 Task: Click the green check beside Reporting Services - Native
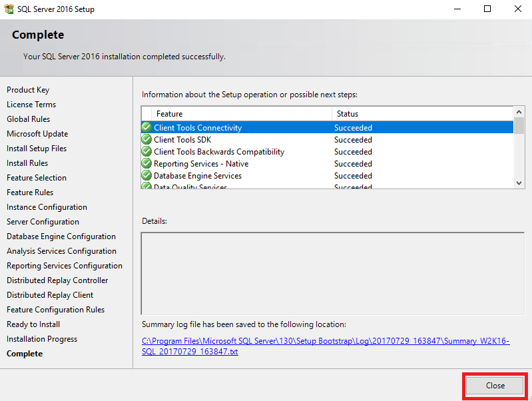click(x=146, y=164)
